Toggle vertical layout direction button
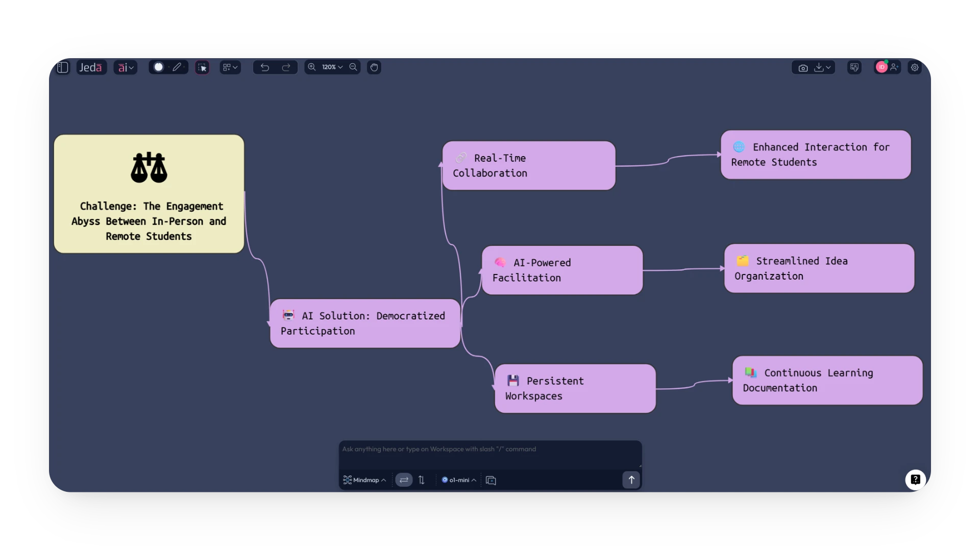The width and height of the screenshot is (980, 551). click(422, 480)
